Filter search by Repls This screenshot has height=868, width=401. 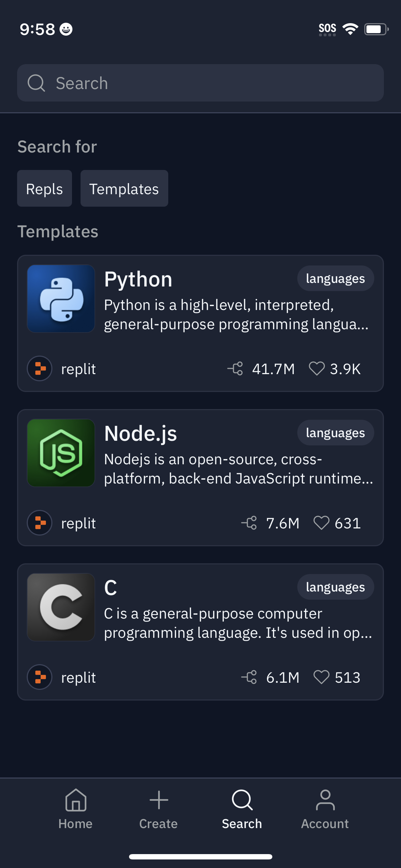(x=45, y=188)
